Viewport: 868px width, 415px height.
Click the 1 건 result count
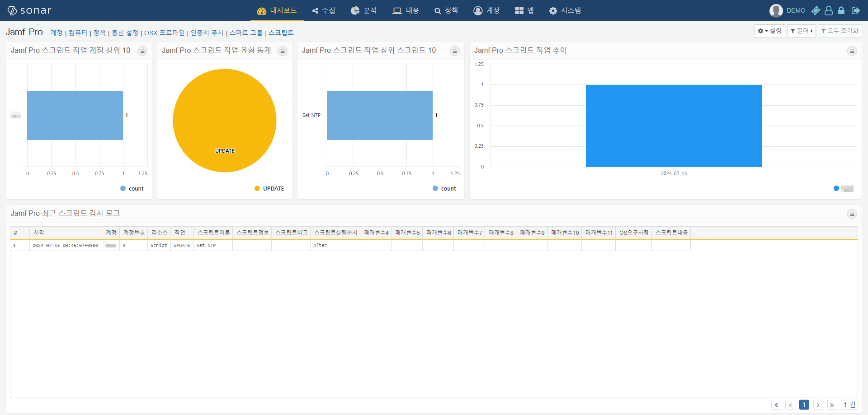(x=849, y=405)
